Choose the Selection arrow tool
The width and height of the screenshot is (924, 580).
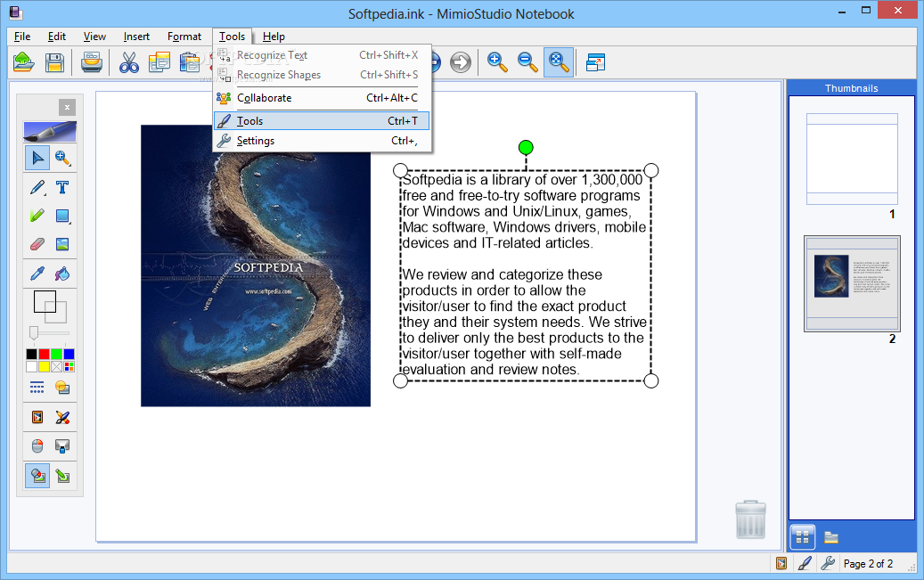[x=37, y=158]
